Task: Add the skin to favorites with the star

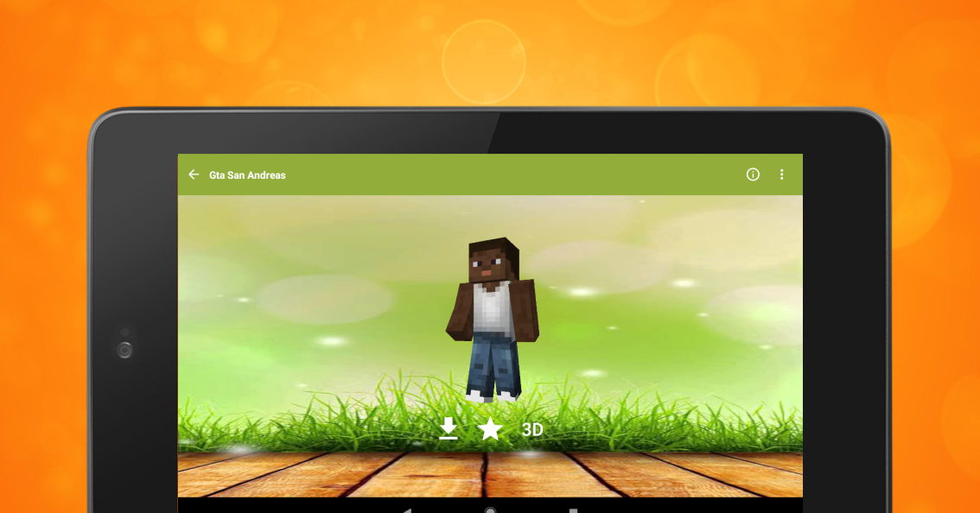Action: 490,429
